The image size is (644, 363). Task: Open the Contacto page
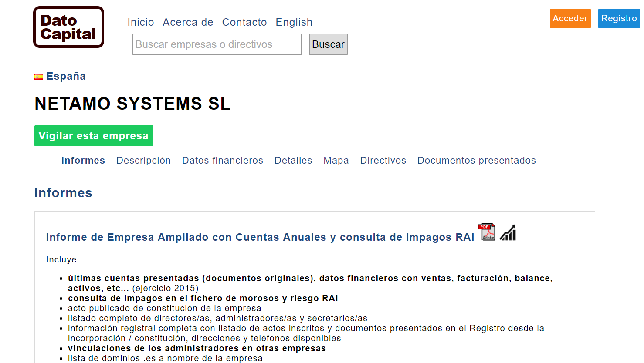[x=244, y=22]
